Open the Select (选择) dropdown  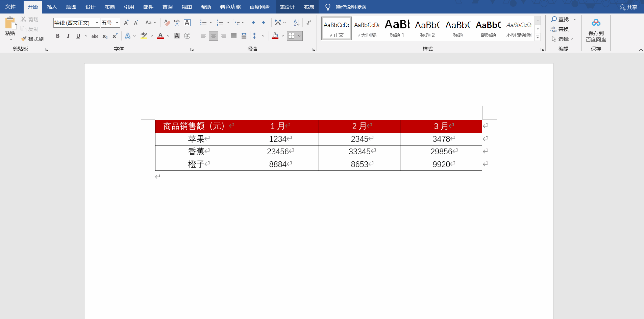coord(563,39)
